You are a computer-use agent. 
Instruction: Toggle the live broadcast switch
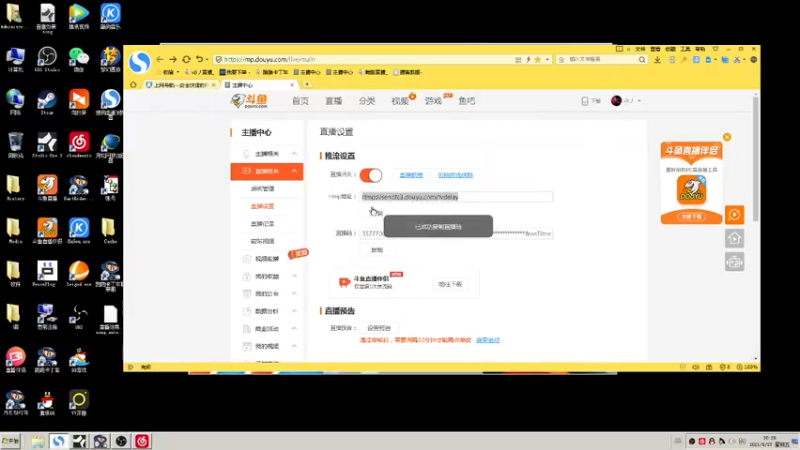[371, 175]
